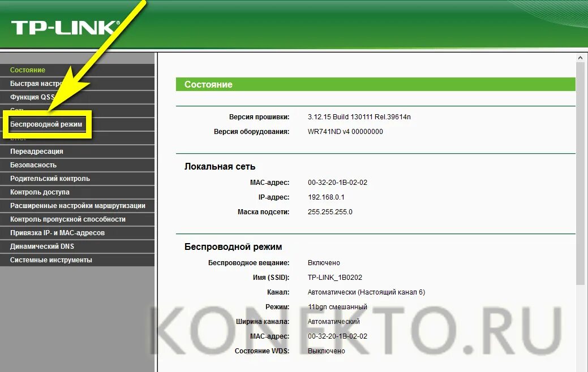Click wireless MAC address under Беспроводной режим

[x=337, y=336]
